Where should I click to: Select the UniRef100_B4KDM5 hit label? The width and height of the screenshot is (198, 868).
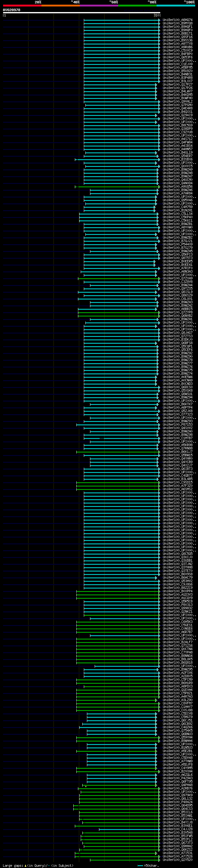pos(178,95)
